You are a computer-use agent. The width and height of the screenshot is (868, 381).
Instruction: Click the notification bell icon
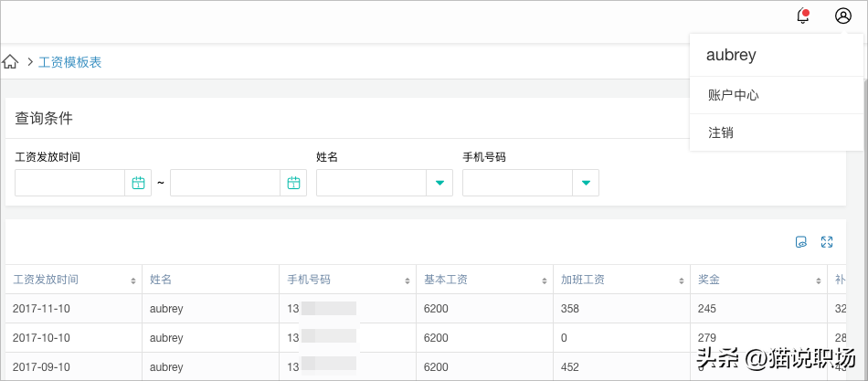(803, 16)
